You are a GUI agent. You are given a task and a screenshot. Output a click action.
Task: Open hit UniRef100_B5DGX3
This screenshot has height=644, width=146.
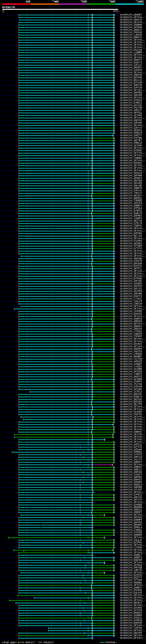(x=131, y=37)
